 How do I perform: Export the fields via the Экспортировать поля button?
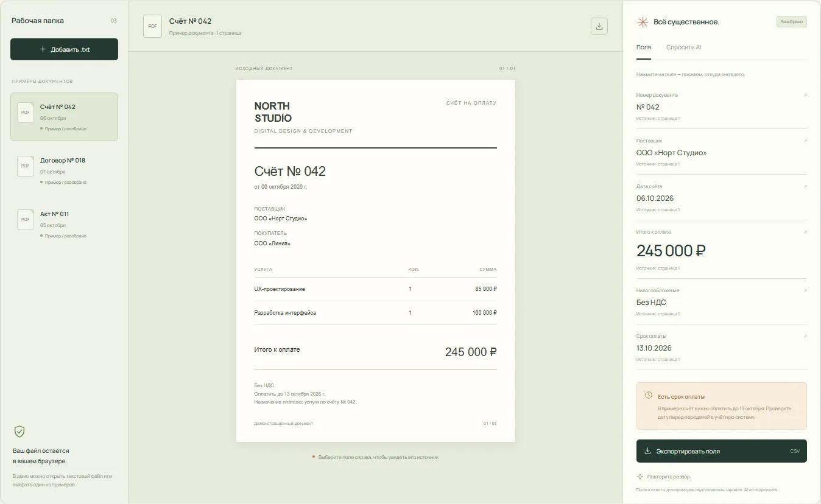tap(722, 452)
